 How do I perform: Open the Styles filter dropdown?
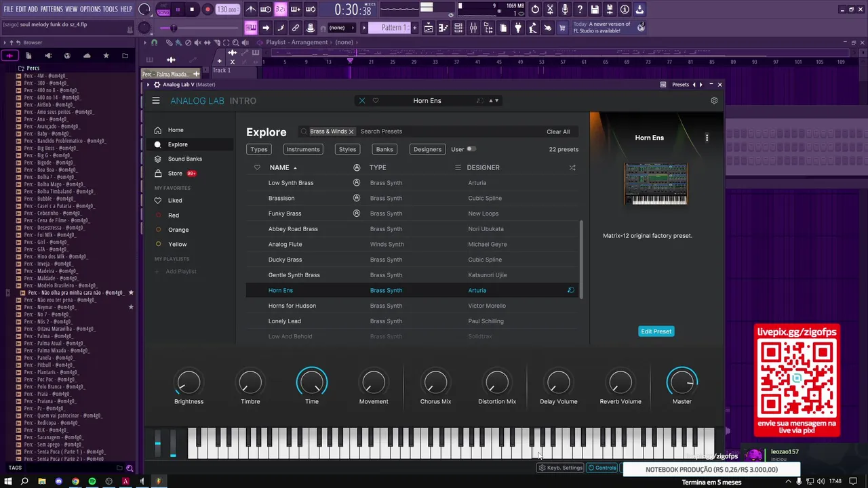(347, 149)
